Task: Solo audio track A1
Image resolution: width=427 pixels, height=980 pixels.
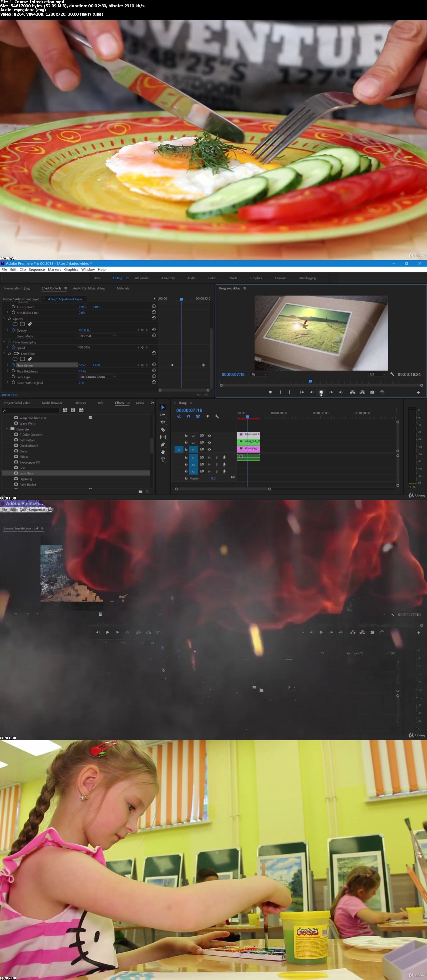Action: pos(217,458)
